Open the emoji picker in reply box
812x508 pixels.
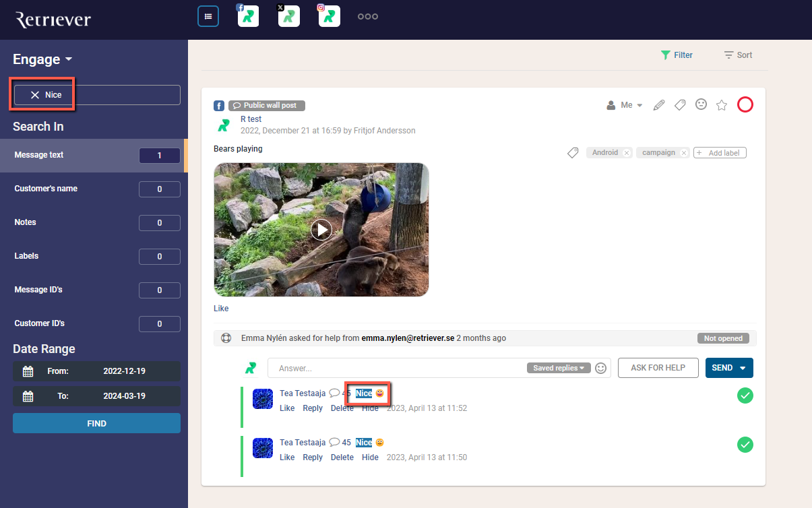pyautogui.click(x=600, y=368)
